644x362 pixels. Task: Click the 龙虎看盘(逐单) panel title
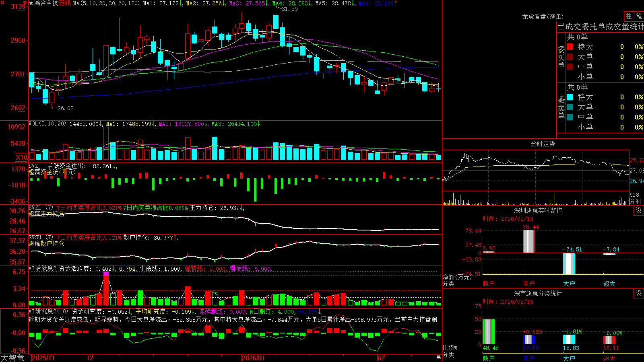coord(543,16)
